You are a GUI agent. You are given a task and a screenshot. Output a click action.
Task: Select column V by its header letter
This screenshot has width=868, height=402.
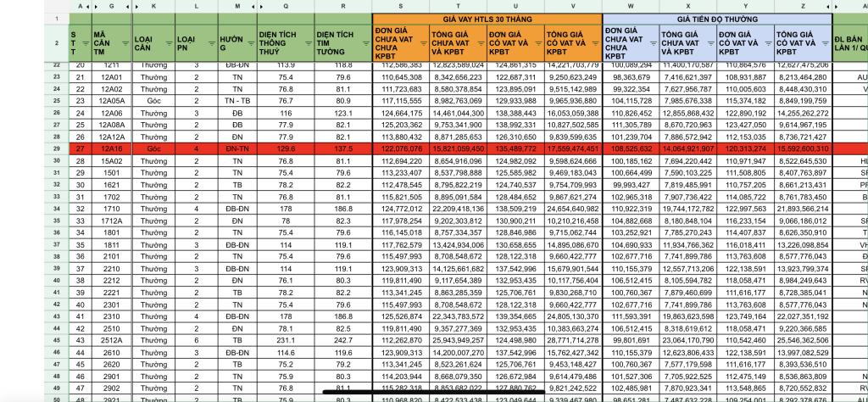[573, 6]
